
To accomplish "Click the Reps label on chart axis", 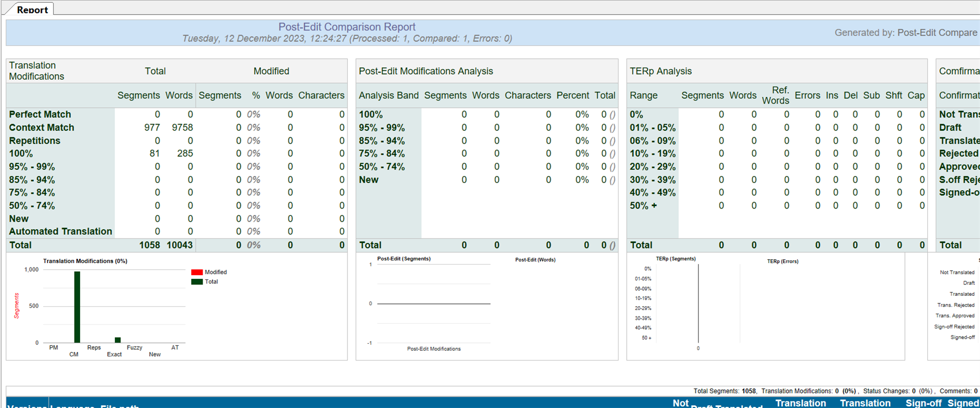I will point(94,348).
